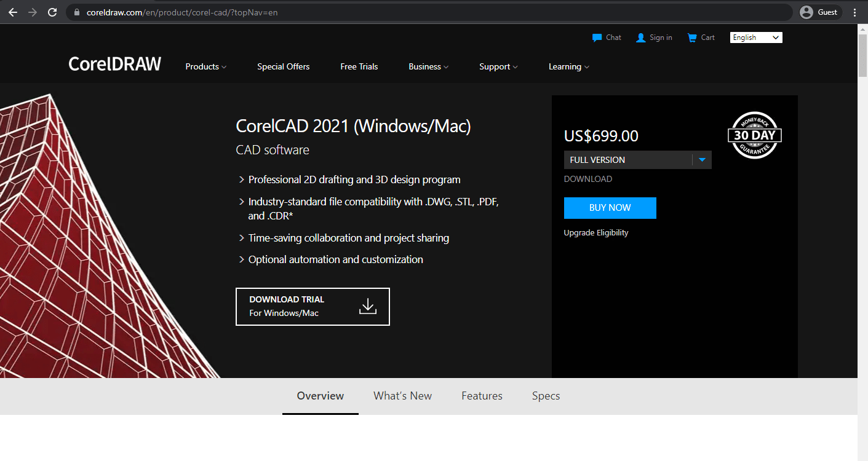868x461 pixels.
Task: Click the CorelCAD 2021 (Windows/Mac) heading
Action: [x=354, y=126]
